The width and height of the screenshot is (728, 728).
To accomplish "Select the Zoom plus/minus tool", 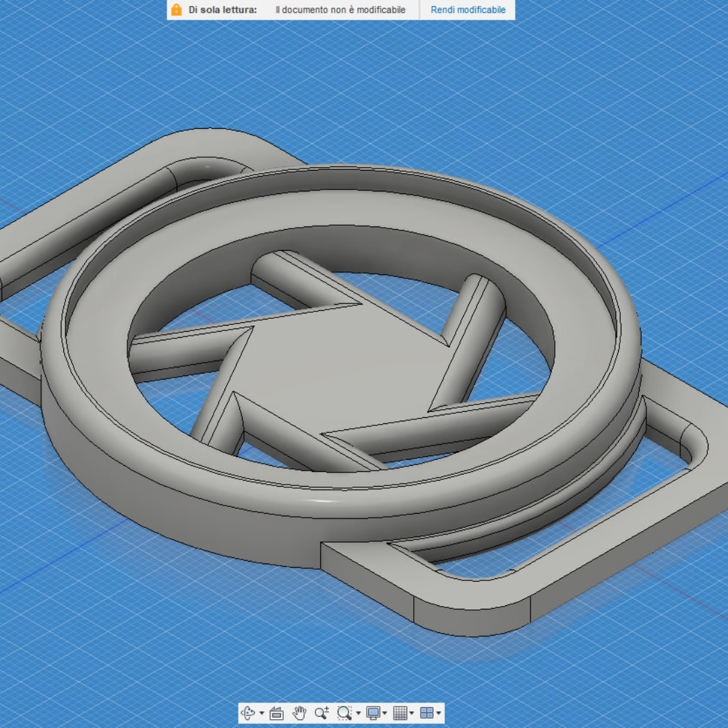I will pyautogui.click(x=322, y=712).
